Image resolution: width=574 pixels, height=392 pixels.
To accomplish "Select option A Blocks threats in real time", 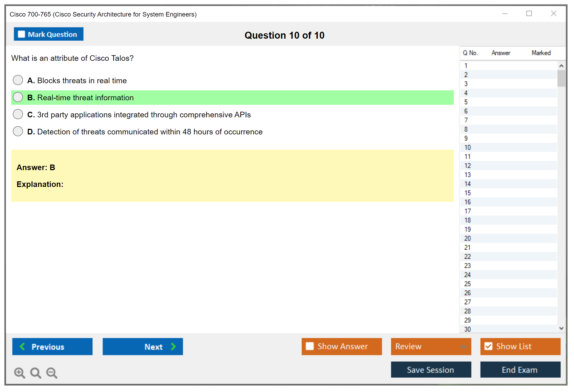I will 18,80.
